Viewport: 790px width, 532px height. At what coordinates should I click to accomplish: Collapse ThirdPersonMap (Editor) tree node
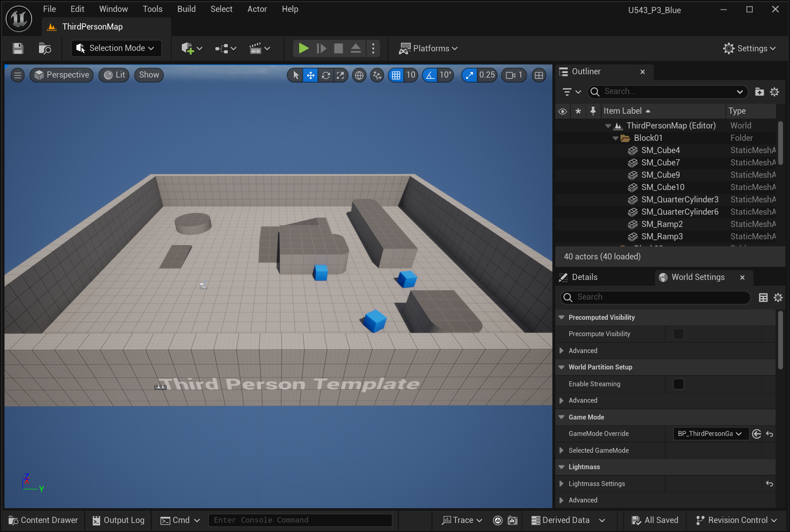pyautogui.click(x=608, y=126)
